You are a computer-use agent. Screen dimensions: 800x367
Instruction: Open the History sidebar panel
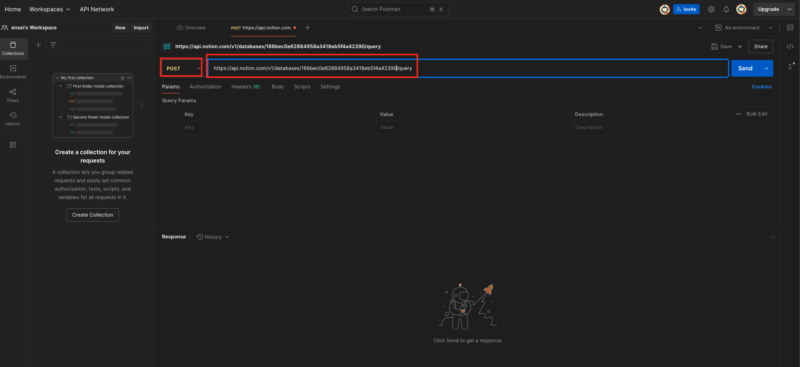tap(13, 119)
